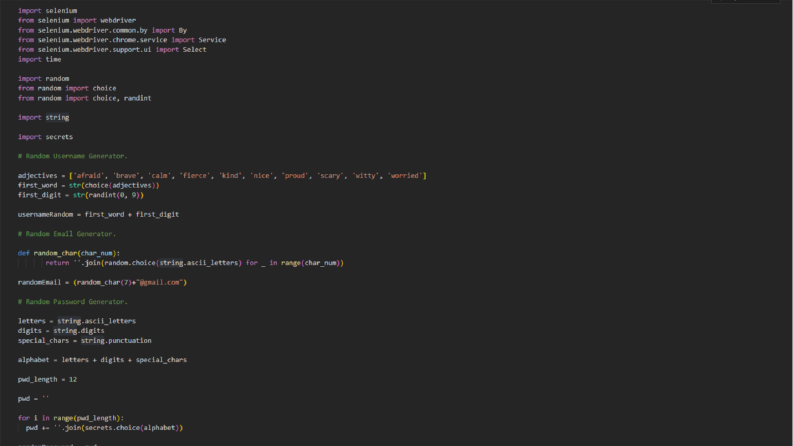Click the 'afraid' string in the list

89,175
